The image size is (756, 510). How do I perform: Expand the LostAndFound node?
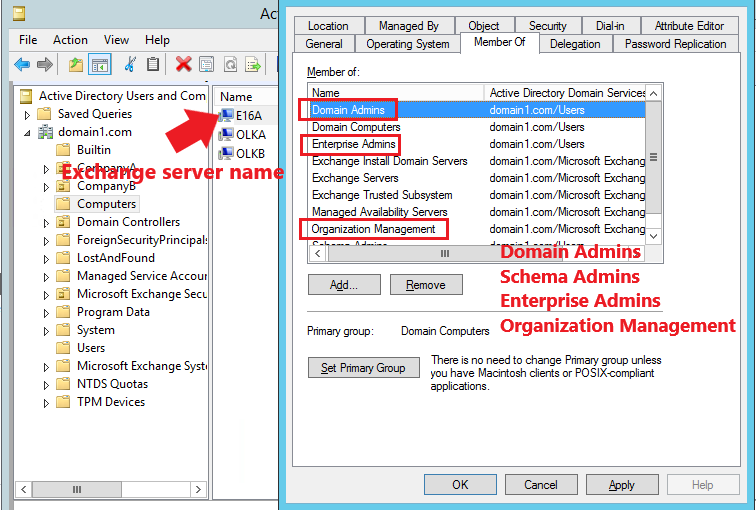coord(46,259)
